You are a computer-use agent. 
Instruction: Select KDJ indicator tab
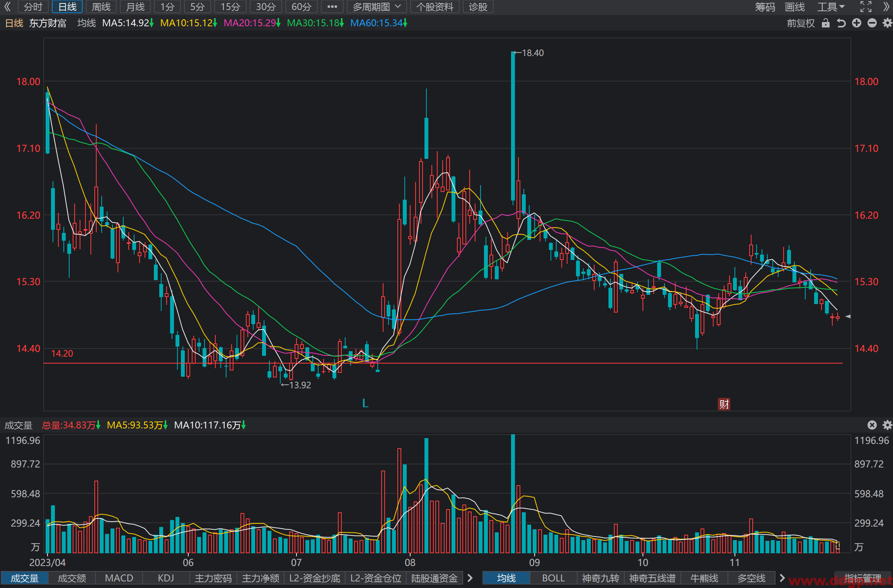(x=166, y=578)
